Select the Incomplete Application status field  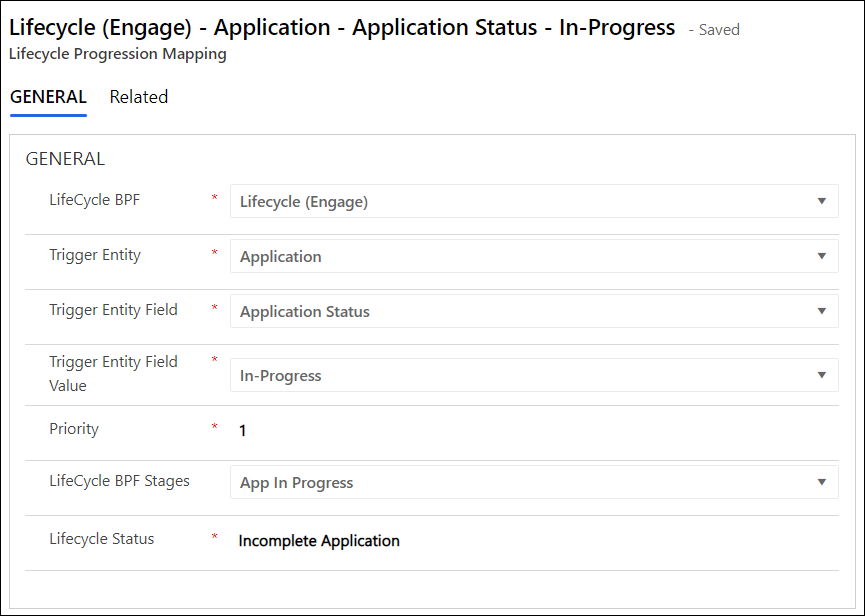[319, 541]
